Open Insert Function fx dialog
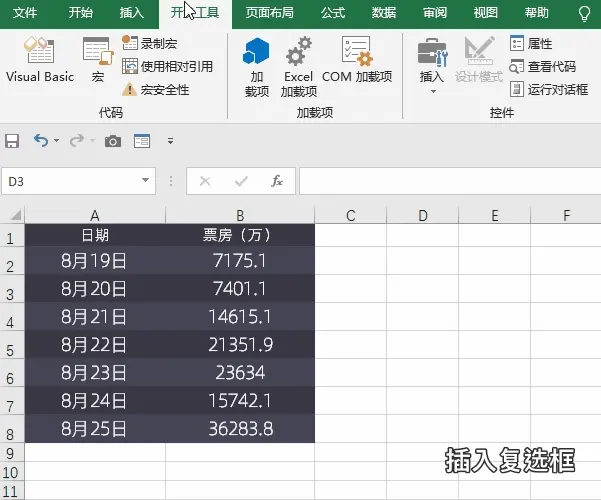 point(277,181)
